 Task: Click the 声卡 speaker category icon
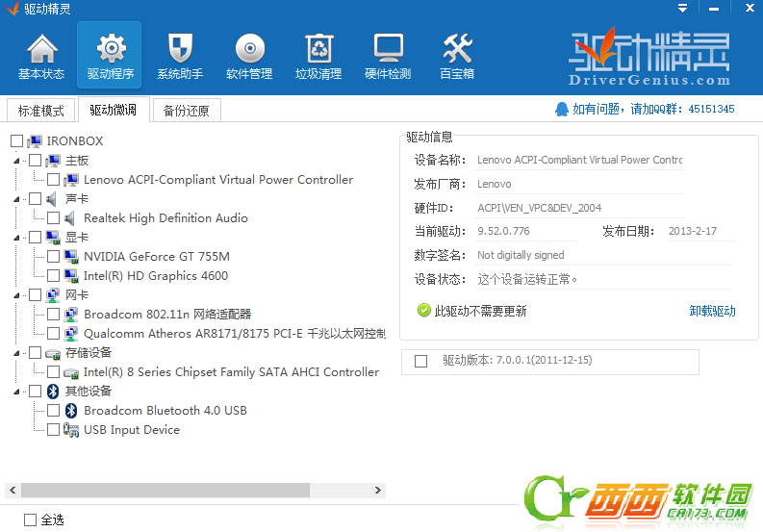click(52, 198)
